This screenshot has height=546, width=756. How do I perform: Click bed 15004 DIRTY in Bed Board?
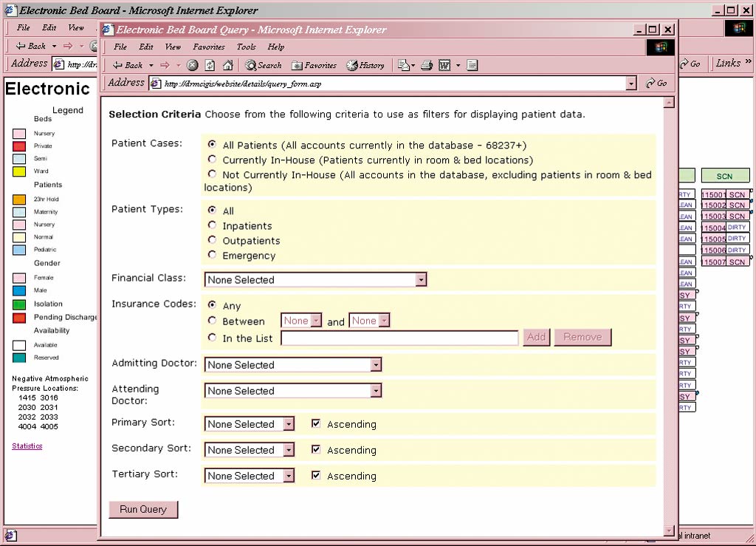725,227
